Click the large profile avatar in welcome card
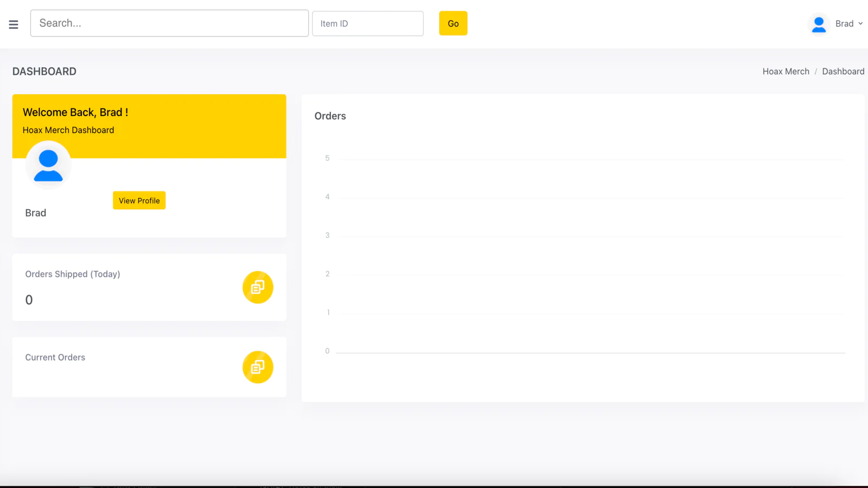The height and width of the screenshot is (488, 868). click(48, 165)
